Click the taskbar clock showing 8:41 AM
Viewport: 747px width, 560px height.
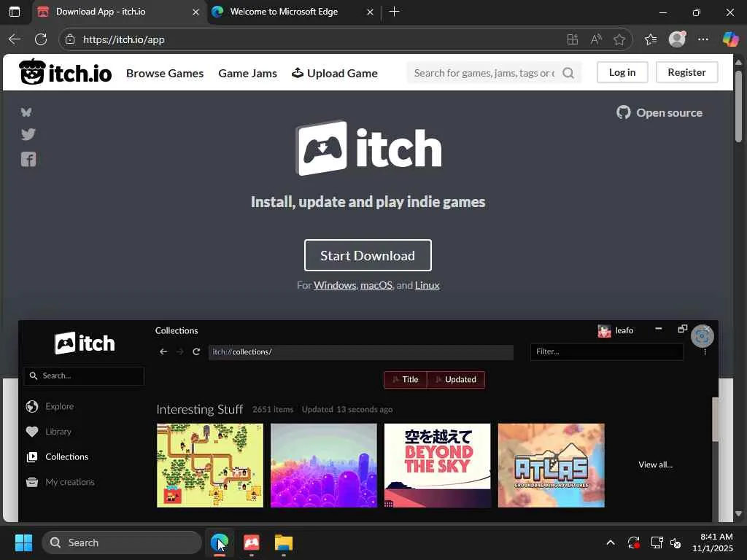click(713, 542)
